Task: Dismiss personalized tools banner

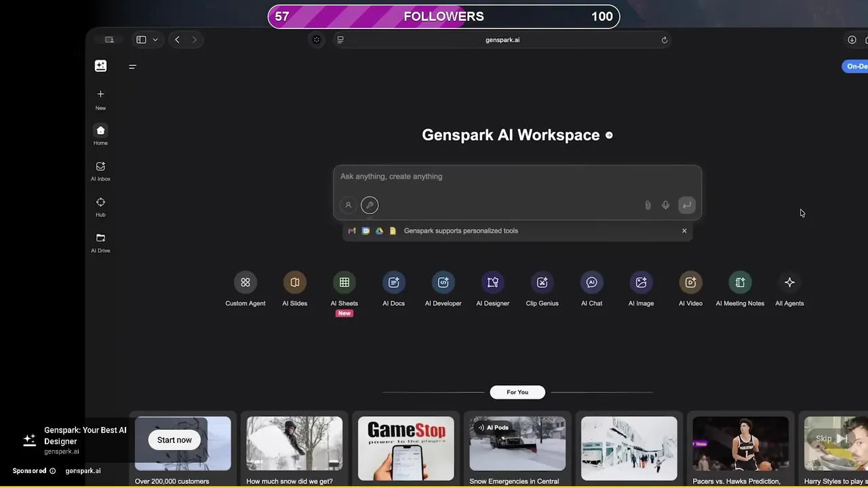Action: pos(684,231)
